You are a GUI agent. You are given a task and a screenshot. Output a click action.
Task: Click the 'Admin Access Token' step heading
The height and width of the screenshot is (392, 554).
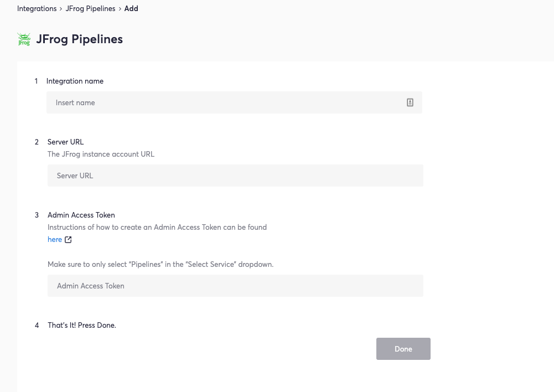81,215
